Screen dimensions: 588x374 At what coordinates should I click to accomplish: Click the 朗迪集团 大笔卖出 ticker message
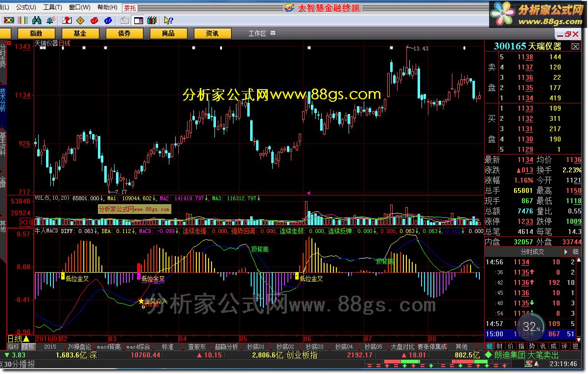[x=528, y=355]
